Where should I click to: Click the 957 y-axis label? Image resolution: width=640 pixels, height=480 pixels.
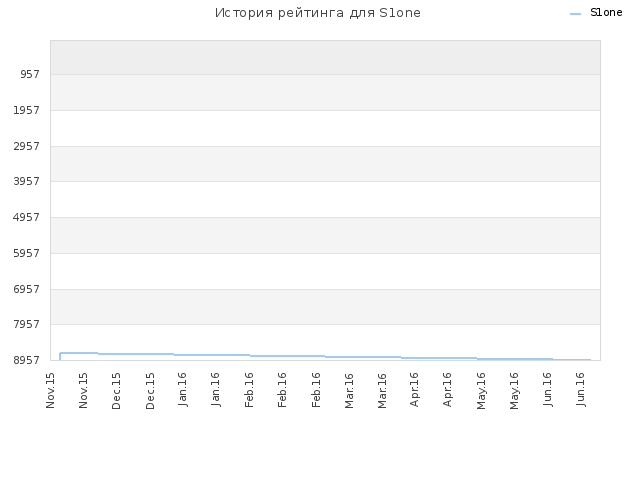tap(30, 74)
